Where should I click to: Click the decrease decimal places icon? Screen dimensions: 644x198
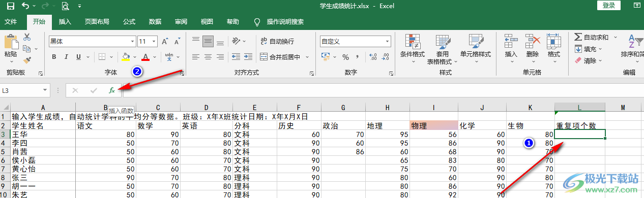click(x=385, y=57)
